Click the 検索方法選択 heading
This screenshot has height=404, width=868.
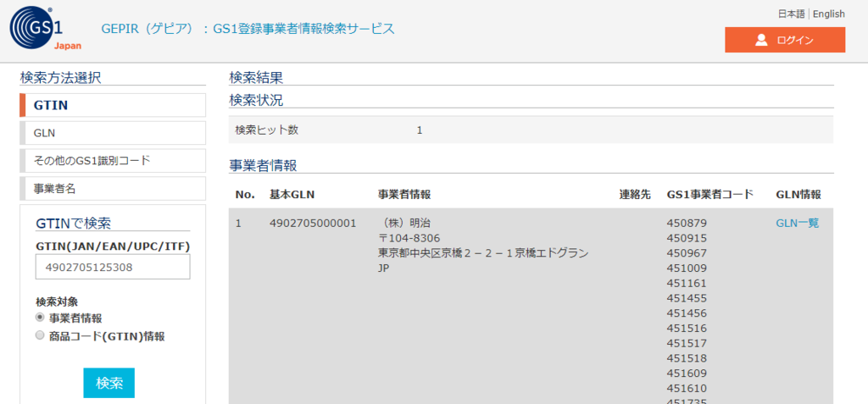click(x=60, y=77)
